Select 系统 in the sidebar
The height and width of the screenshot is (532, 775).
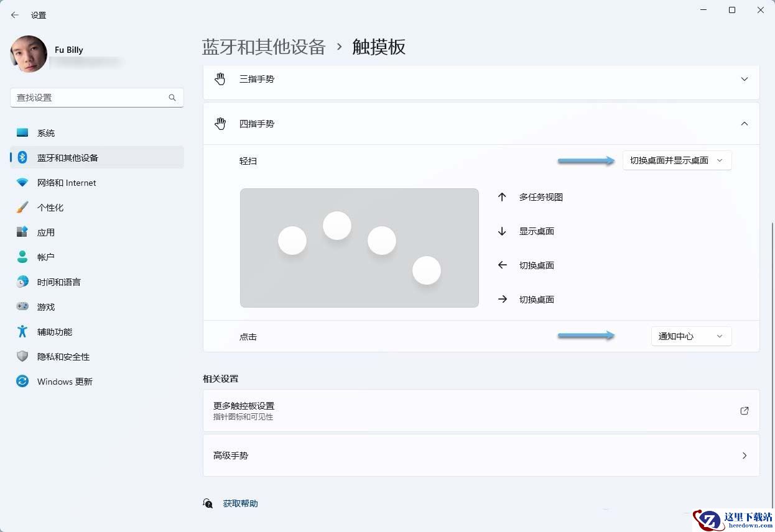point(97,133)
